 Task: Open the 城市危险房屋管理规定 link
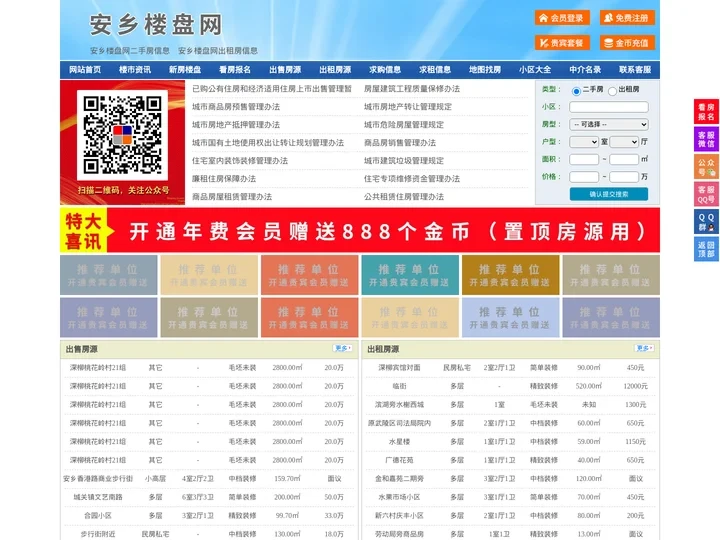pyautogui.click(x=404, y=124)
